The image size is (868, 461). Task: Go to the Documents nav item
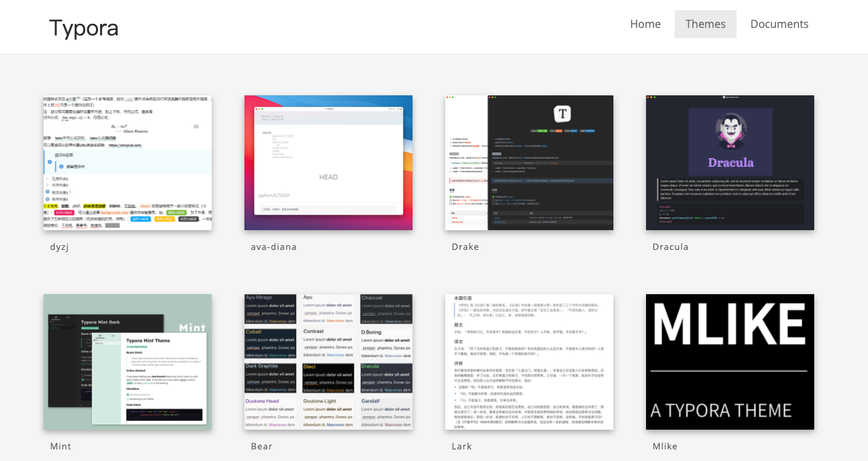coord(779,24)
